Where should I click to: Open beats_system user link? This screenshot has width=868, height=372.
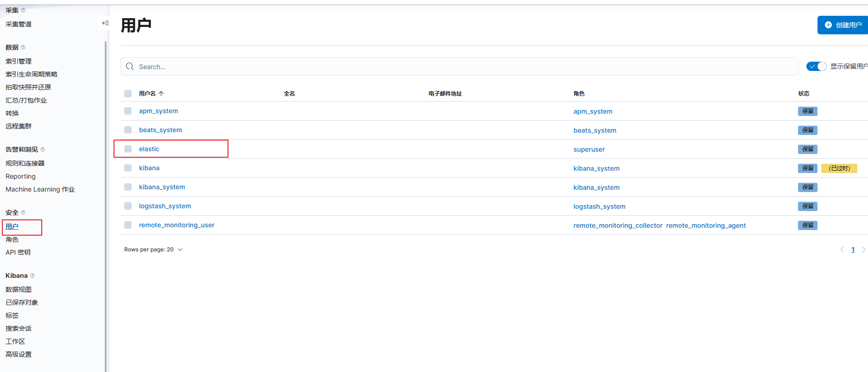click(160, 130)
